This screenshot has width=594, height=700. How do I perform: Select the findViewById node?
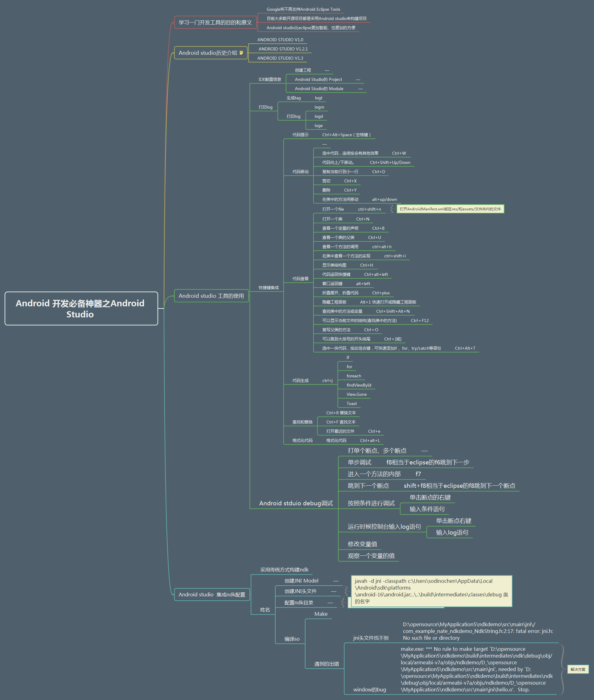click(359, 385)
